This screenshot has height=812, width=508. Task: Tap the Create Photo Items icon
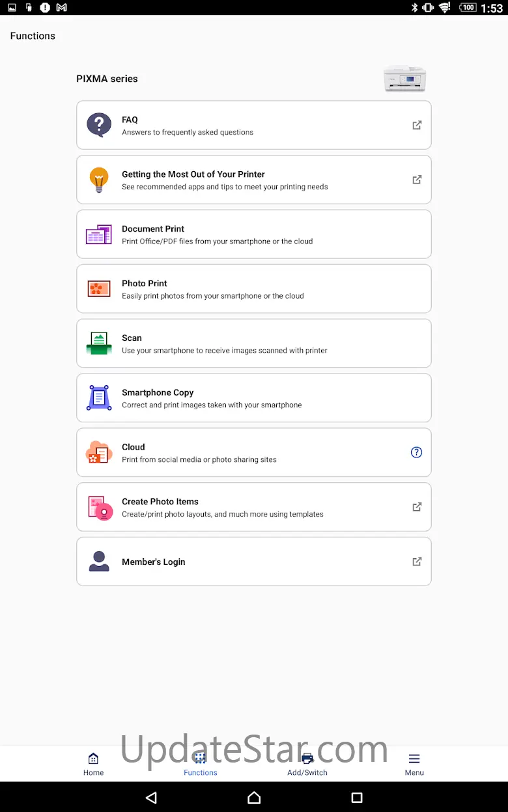point(100,507)
